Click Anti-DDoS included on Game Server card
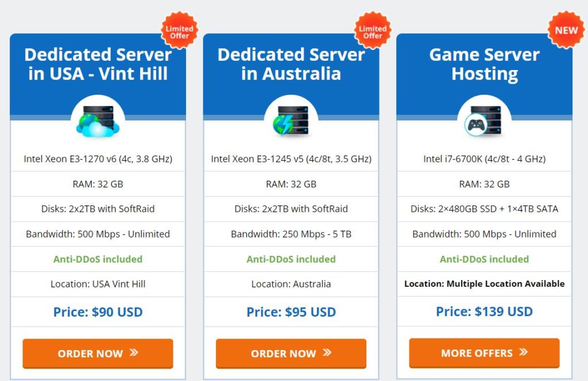This screenshot has height=381, width=588. (x=484, y=259)
